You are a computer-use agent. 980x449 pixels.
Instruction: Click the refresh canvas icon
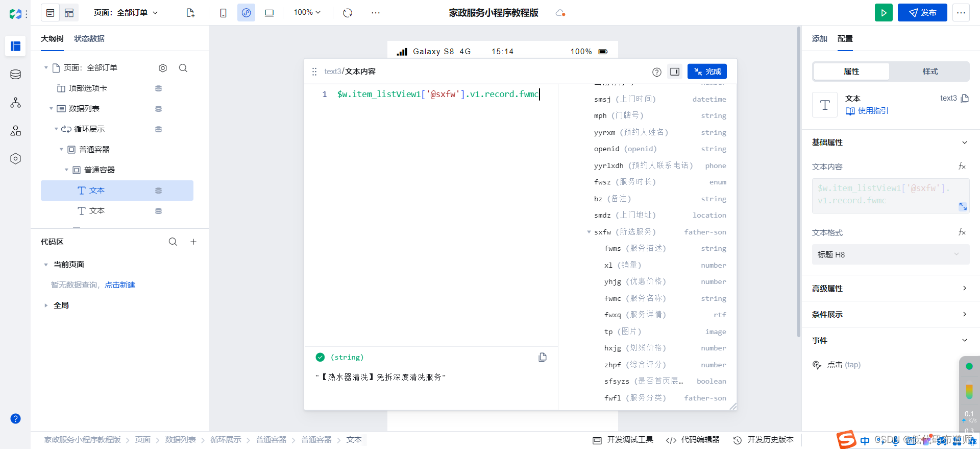(348, 13)
